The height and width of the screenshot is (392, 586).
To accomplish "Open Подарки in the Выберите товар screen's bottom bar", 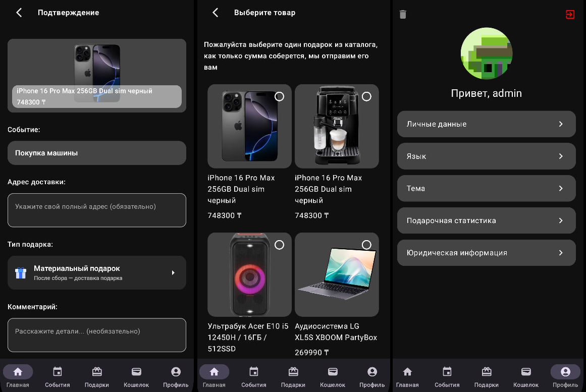I will [x=293, y=377].
